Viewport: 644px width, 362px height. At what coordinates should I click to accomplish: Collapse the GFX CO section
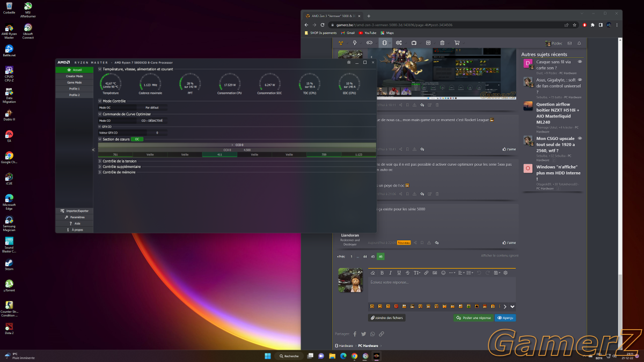click(x=100, y=127)
